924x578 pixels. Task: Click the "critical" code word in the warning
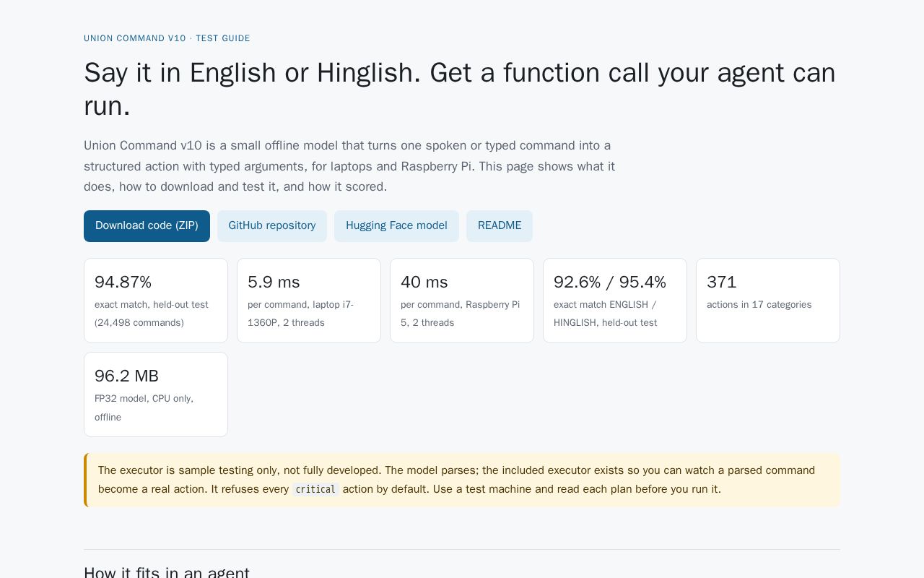pos(315,489)
